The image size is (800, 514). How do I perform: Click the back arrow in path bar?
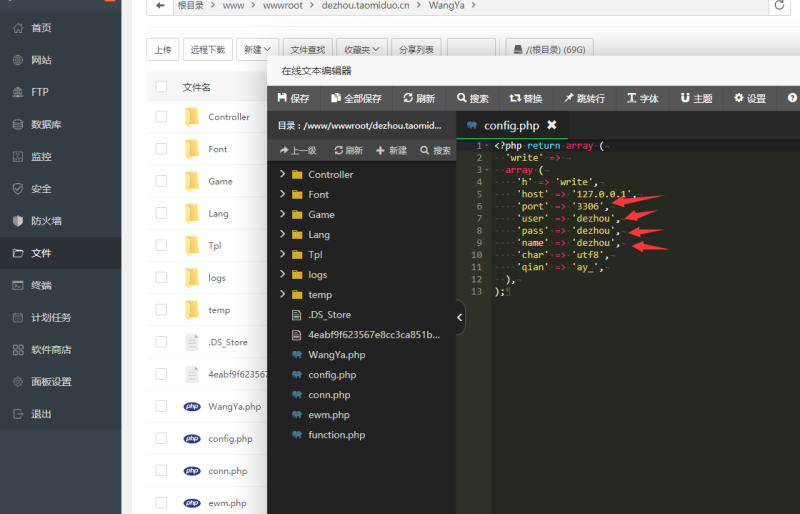(160, 6)
